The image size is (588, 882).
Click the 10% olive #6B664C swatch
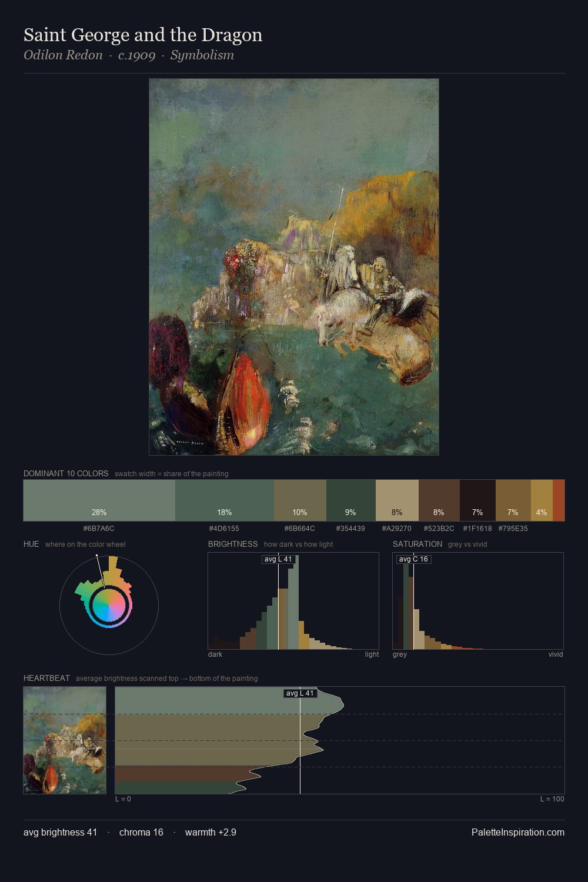300,500
